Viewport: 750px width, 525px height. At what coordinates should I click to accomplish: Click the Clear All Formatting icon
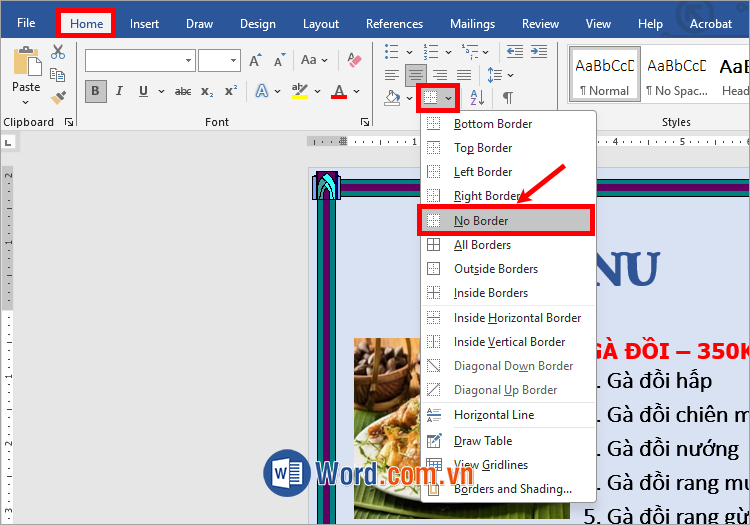click(352, 61)
